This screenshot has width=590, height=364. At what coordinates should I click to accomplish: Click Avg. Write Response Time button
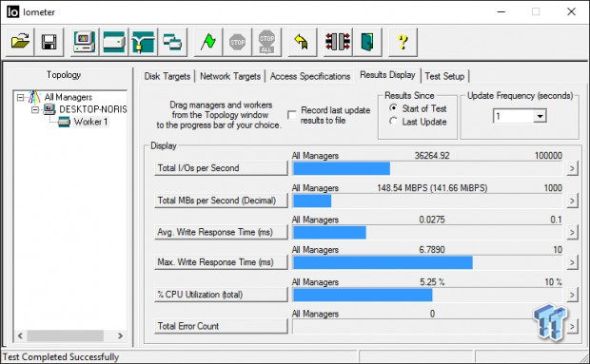221,232
